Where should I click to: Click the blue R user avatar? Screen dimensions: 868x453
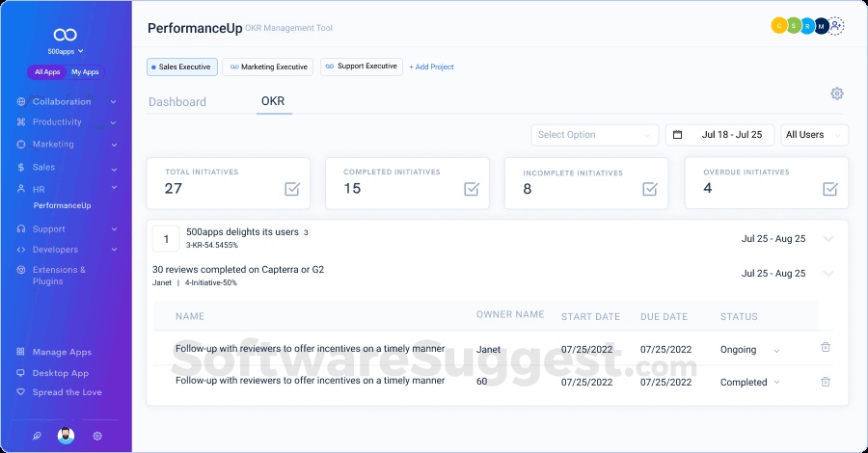pyautogui.click(x=807, y=25)
